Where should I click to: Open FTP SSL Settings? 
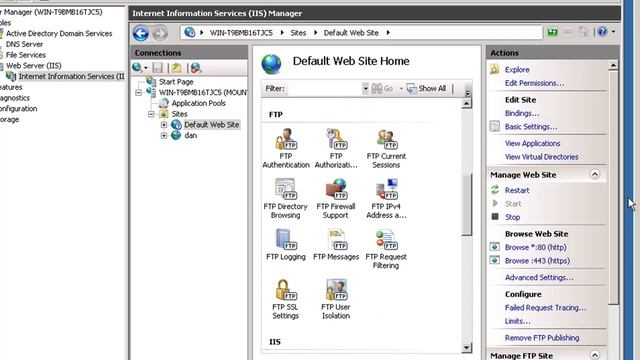[x=285, y=299]
